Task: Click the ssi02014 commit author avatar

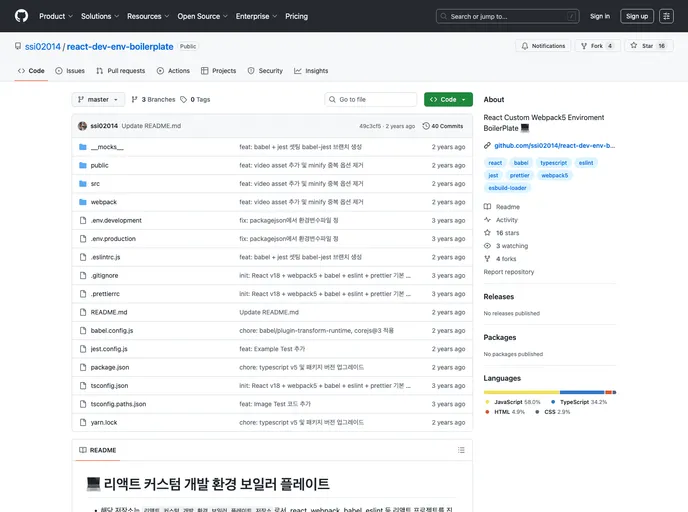Action: (82, 126)
